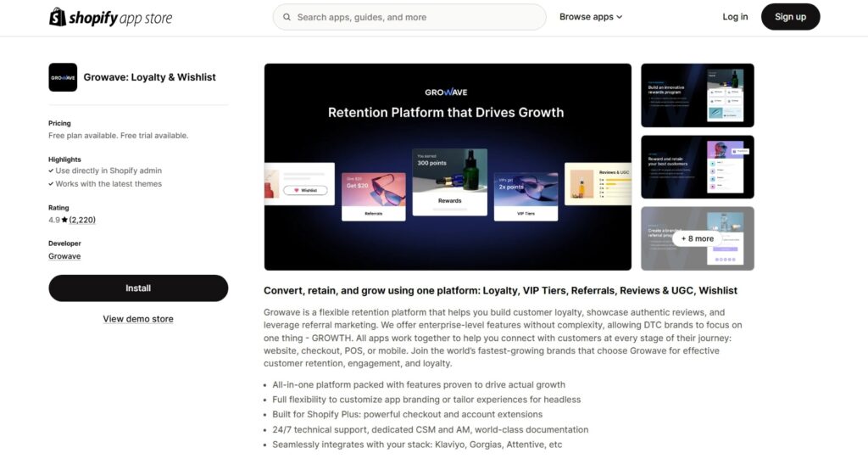The width and height of the screenshot is (868, 470).
Task: Click 'Works with the latest themes' highlight
Action: click(x=108, y=184)
